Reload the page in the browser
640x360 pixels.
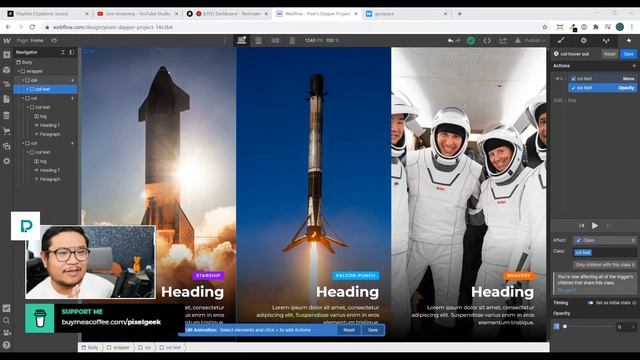(x=32, y=27)
